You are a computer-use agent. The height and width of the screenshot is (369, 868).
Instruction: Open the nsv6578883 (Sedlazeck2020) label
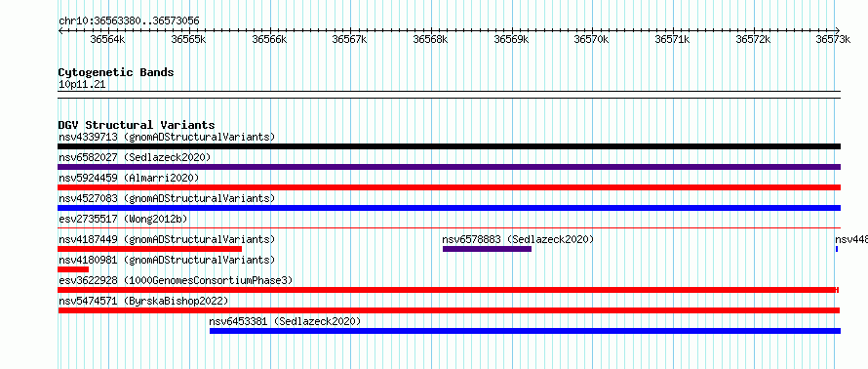pos(518,239)
